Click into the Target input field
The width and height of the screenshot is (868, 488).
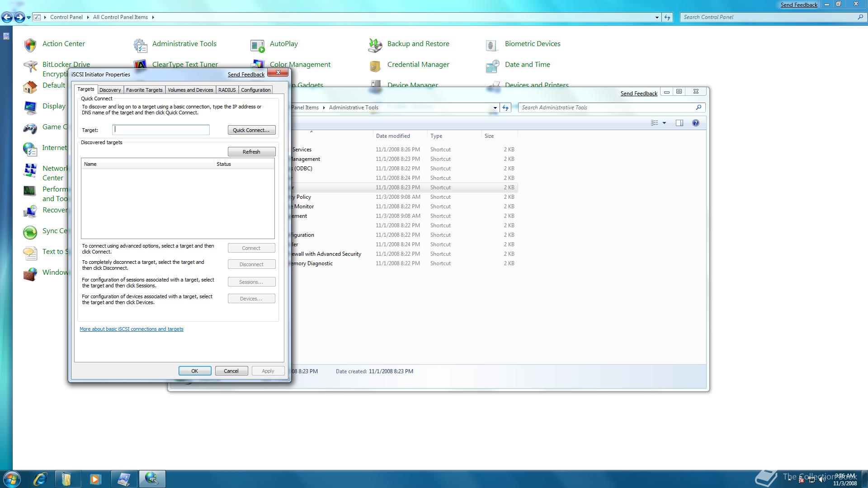(x=161, y=130)
